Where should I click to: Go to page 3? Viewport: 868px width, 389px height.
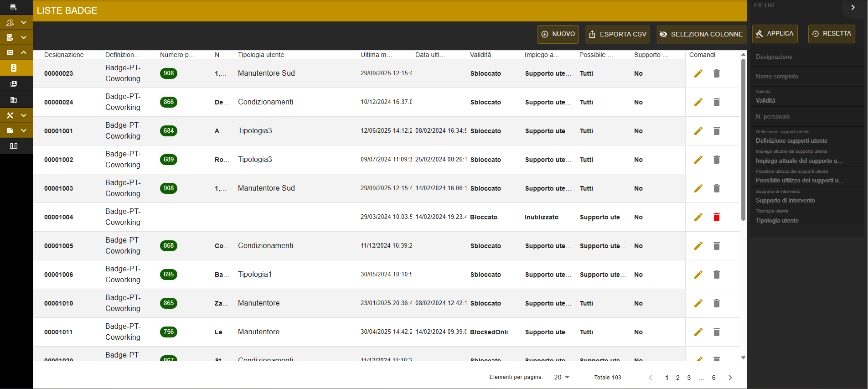coord(689,378)
